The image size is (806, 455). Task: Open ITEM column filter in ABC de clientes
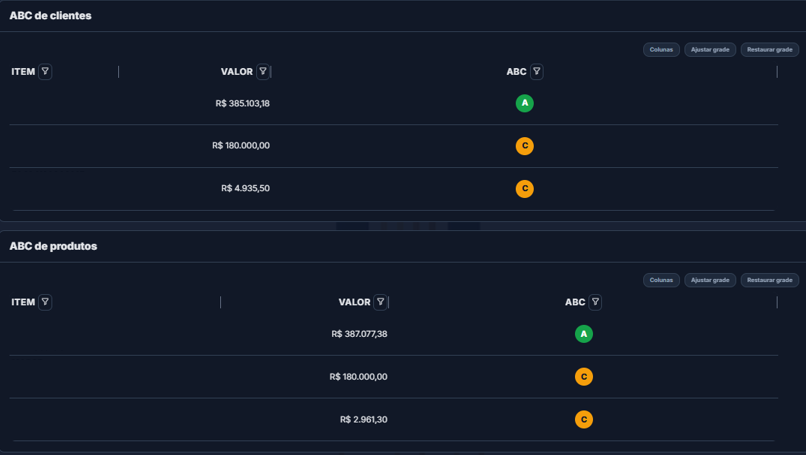(x=45, y=71)
